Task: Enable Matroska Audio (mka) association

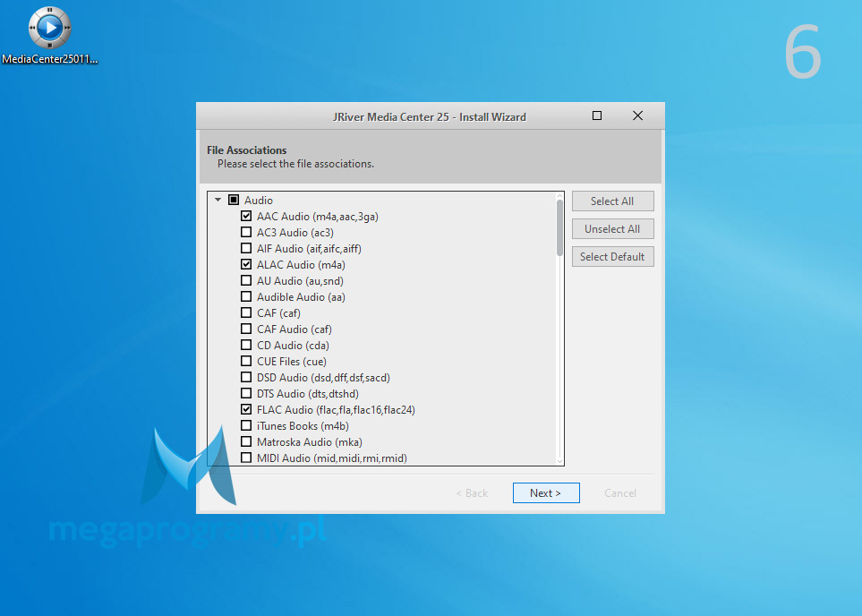Action: pos(246,441)
